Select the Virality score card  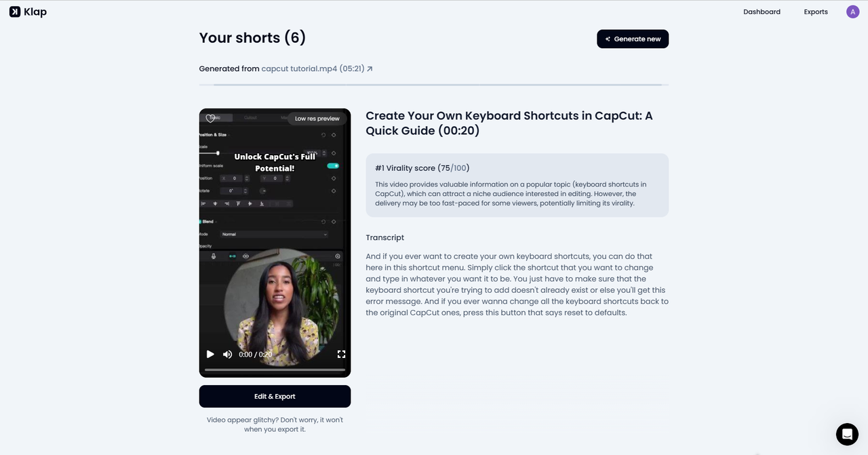click(517, 185)
